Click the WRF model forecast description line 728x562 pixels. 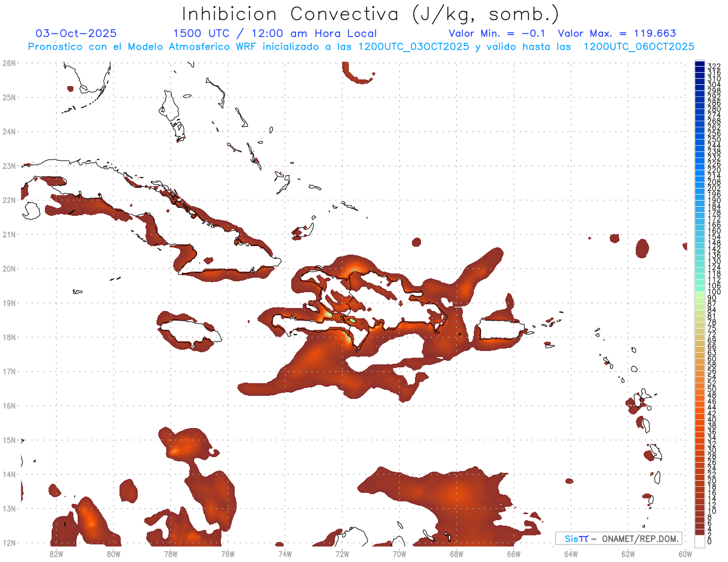(x=361, y=47)
